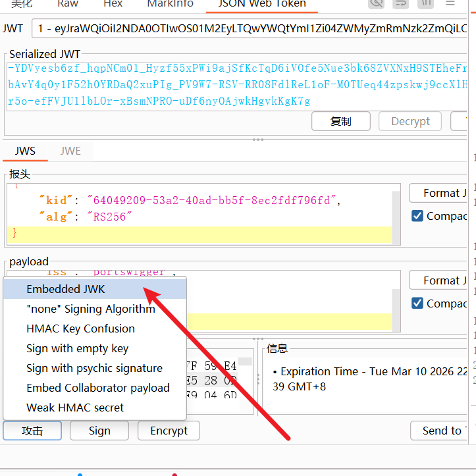Switch to the Hex tab

(x=113, y=4)
